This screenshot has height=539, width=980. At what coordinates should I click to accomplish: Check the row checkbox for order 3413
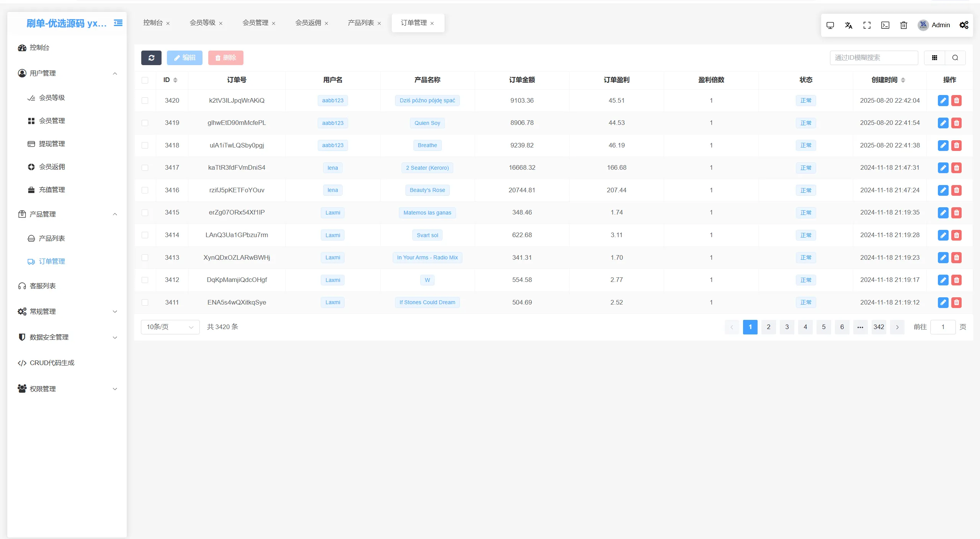145,258
